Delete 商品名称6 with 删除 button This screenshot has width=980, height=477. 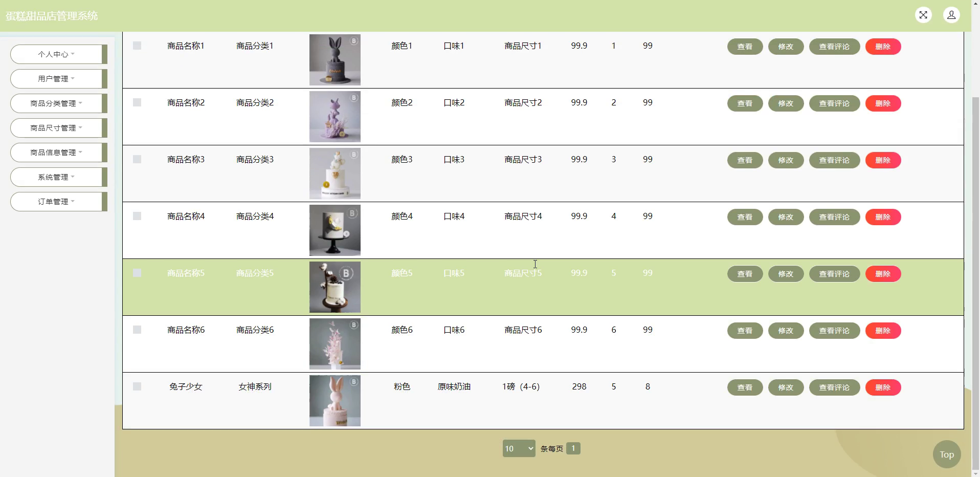click(x=883, y=331)
